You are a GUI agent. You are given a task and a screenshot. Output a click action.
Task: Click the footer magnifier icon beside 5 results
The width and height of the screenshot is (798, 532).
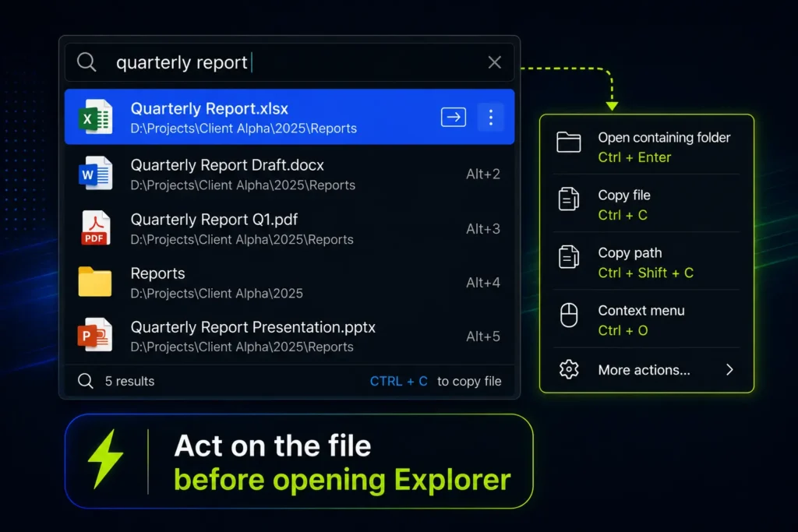coord(86,381)
